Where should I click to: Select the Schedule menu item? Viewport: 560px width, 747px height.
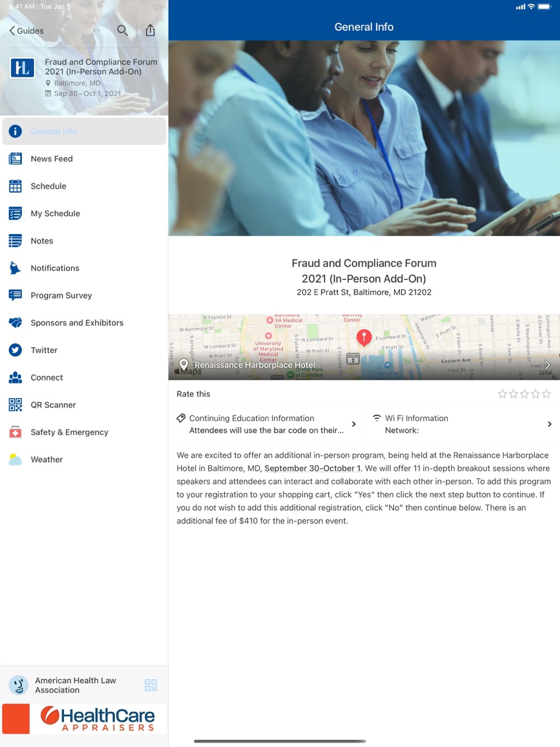click(84, 186)
